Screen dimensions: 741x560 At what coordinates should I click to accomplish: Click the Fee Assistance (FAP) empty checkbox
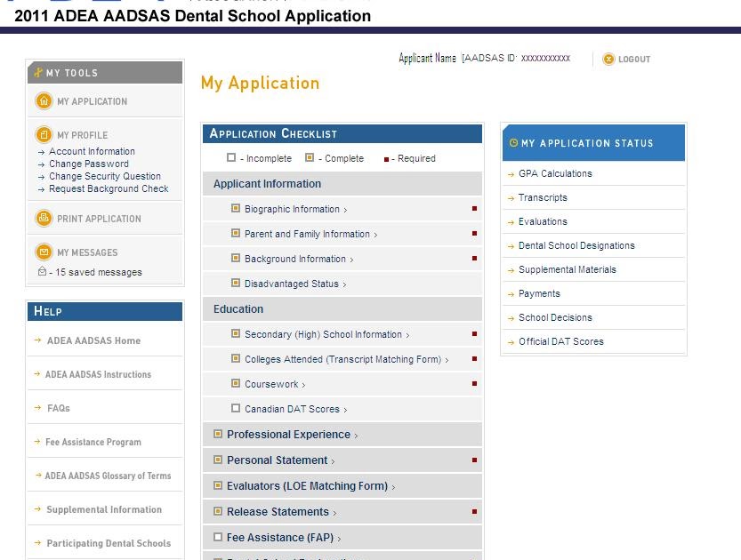[217, 537]
